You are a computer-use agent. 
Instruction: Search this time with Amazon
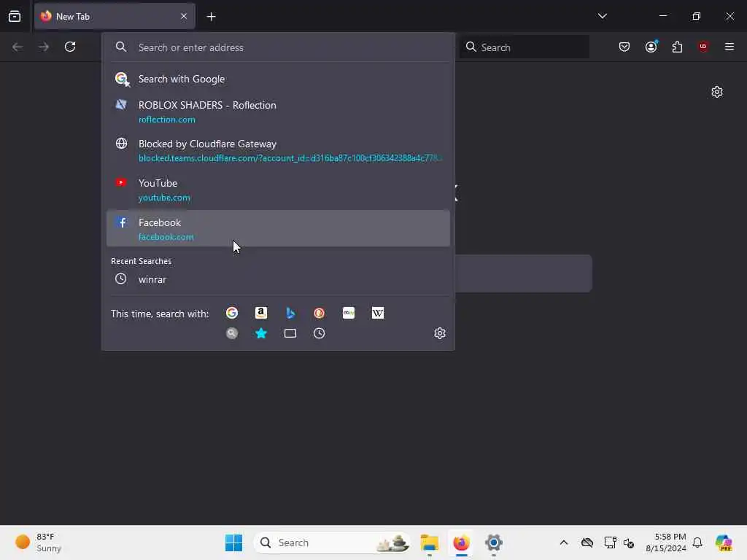[261, 313]
